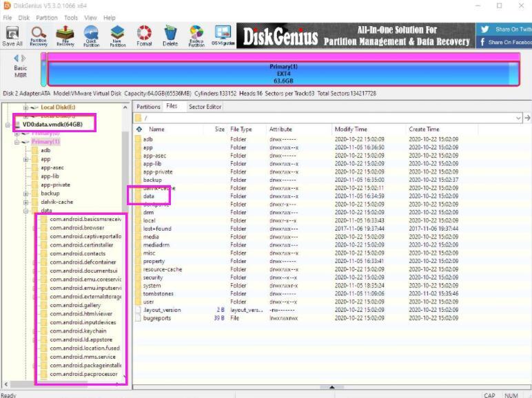Image resolution: width=532 pixels, height=398 pixels.
Task: Open the View menu
Action: tap(90, 18)
